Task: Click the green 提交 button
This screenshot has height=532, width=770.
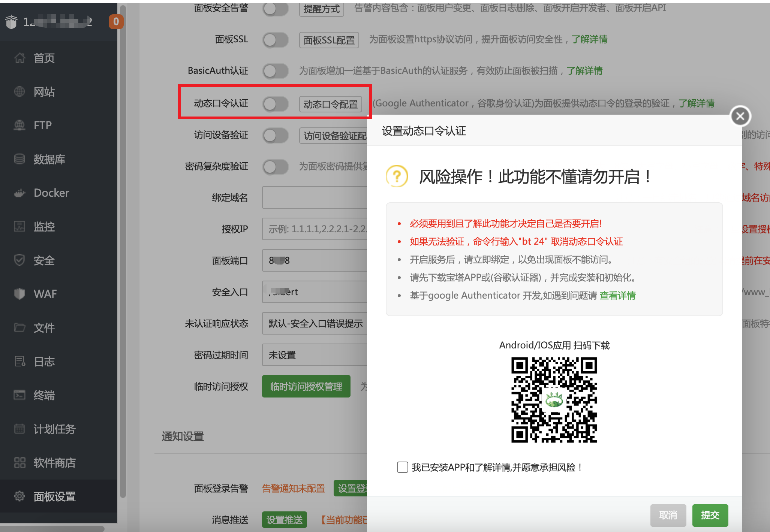Action: pos(710,515)
